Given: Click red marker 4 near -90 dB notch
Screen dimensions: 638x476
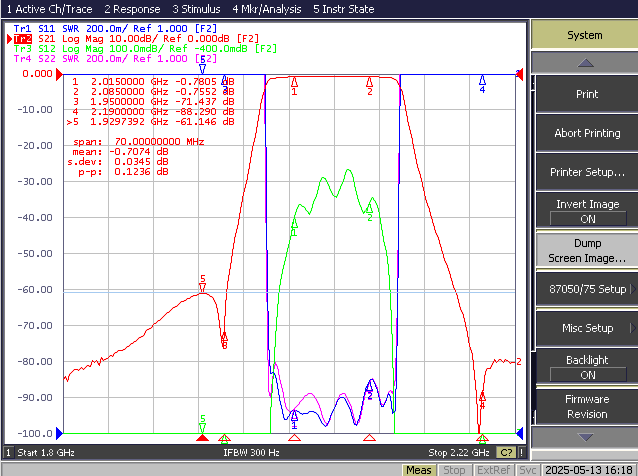Looking at the screenshot, I should (482, 400).
